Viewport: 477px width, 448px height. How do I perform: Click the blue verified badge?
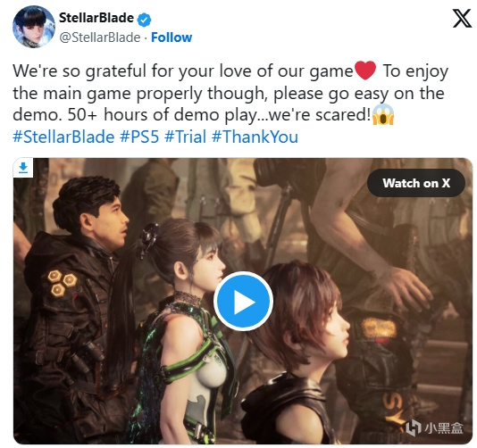click(144, 20)
